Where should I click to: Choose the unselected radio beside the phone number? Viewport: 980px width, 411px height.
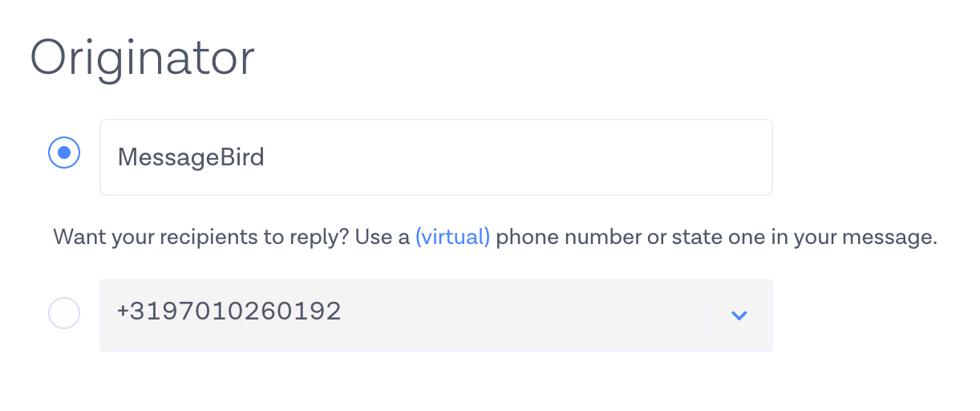[64, 313]
